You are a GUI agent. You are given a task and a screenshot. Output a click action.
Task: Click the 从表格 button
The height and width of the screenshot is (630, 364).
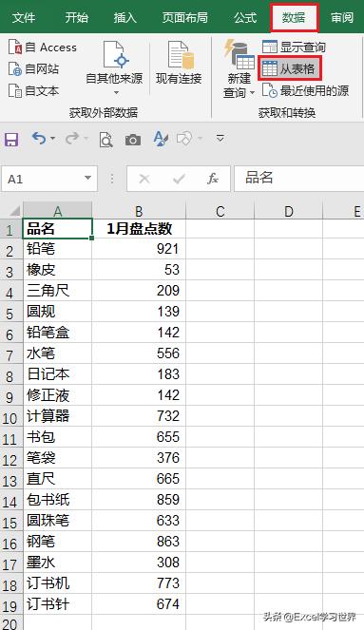pyautogui.click(x=290, y=68)
